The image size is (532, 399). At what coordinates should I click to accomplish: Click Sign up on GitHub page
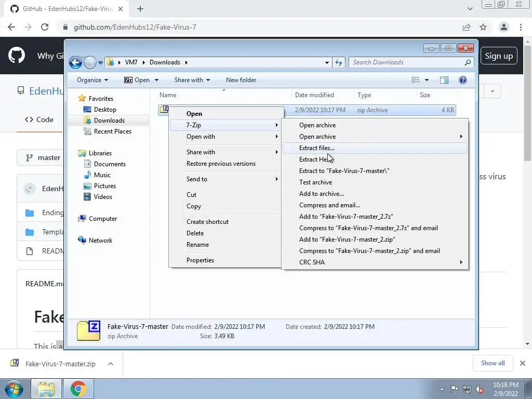498,56
